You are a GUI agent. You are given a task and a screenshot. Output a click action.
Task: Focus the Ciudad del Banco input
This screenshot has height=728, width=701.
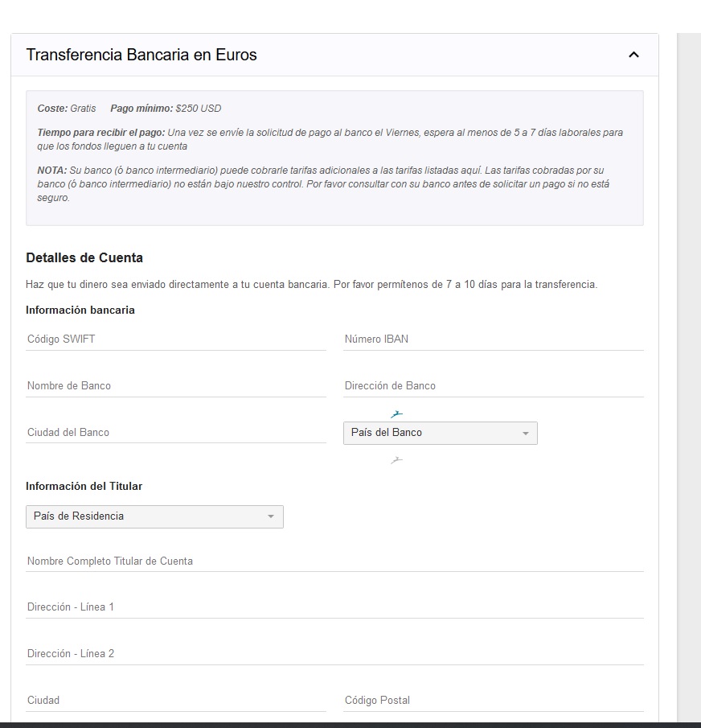pyautogui.click(x=175, y=433)
